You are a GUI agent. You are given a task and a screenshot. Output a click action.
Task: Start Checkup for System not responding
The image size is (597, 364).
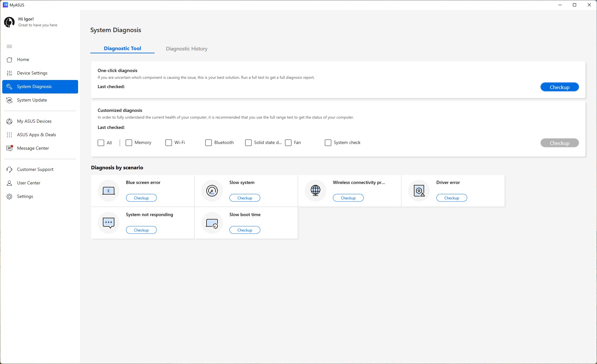141,230
